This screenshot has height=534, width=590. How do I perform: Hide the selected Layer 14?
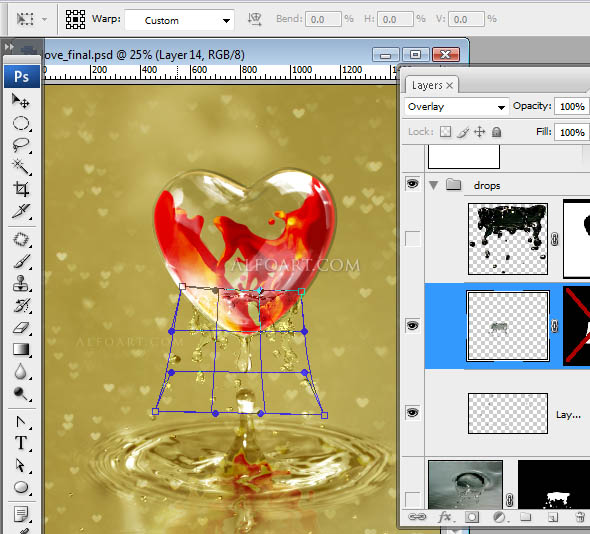(x=412, y=325)
